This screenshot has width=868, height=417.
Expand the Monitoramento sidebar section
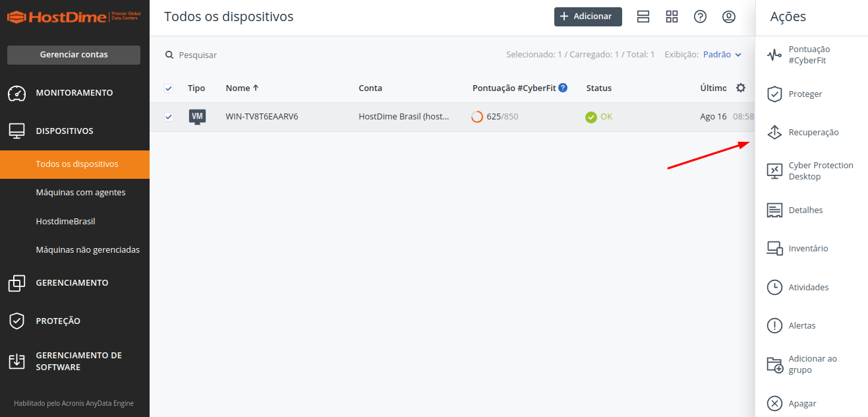[x=74, y=93]
